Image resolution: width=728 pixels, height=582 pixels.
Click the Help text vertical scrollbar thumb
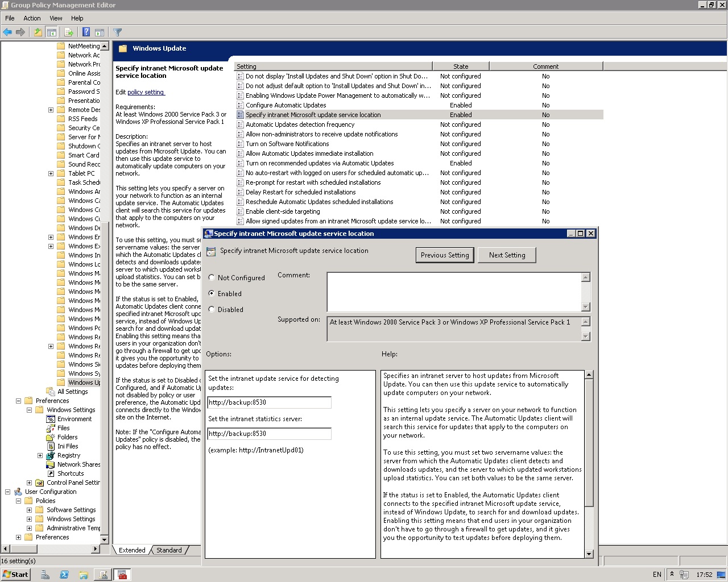(589, 443)
